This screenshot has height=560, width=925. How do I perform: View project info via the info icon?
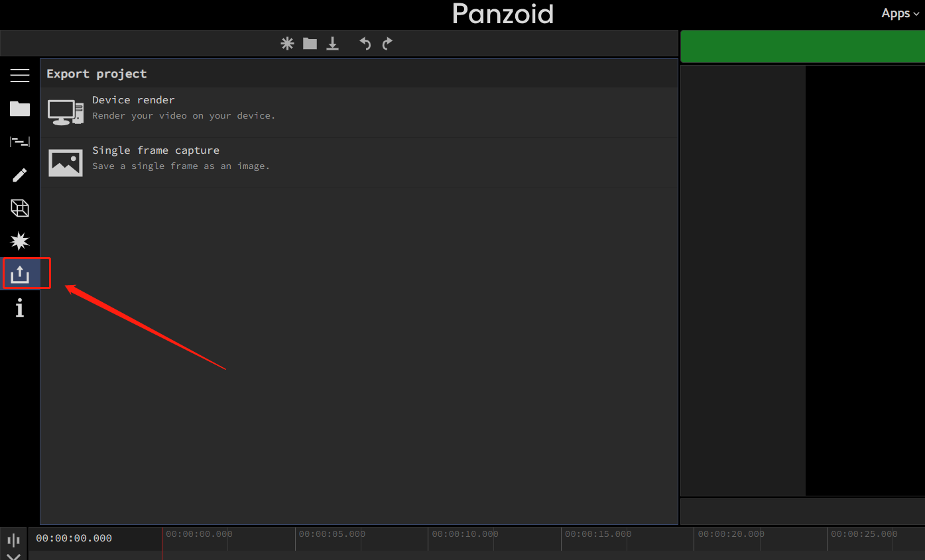click(x=20, y=307)
